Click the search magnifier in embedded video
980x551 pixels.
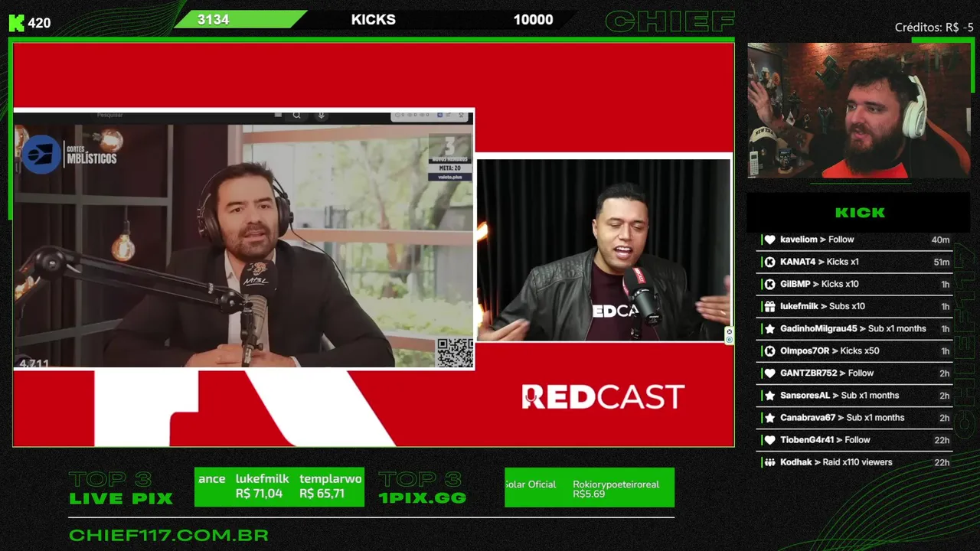296,116
